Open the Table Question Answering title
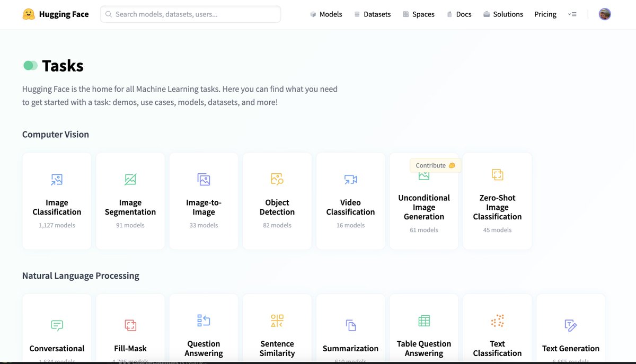The image size is (636, 364). click(x=424, y=349)
